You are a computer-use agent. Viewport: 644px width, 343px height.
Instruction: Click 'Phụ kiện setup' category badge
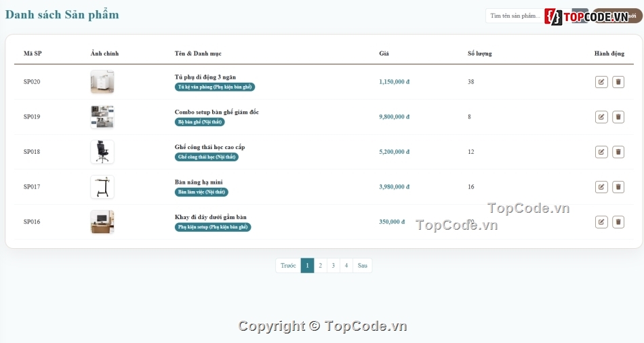[x=213, y=227]
